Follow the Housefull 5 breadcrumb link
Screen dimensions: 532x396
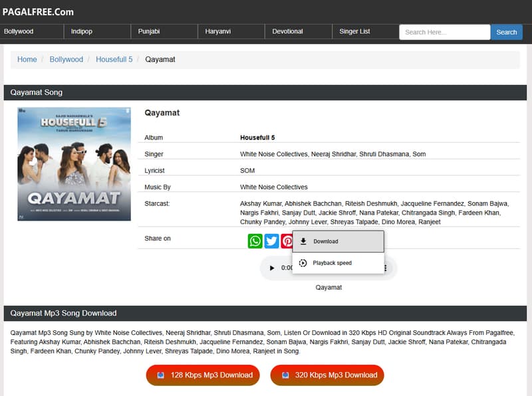tap(114, 60)
